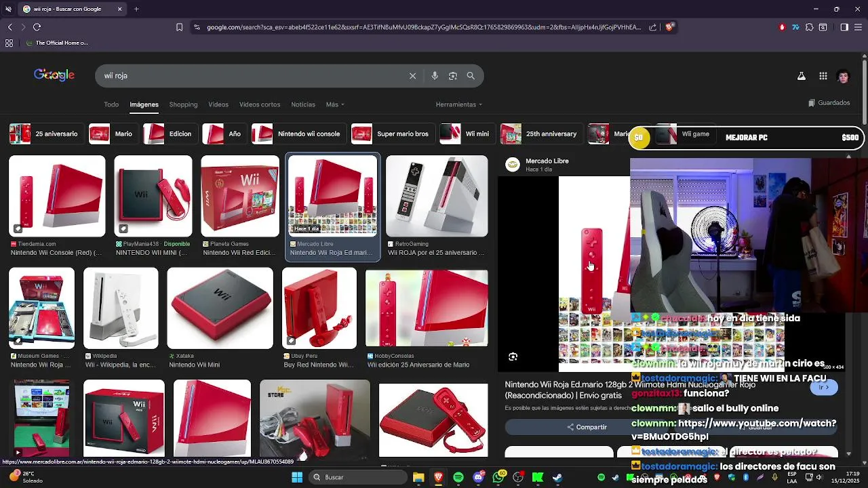Open the HobbyConsolas 25 Aniversario image
The image size is (868, 488).
(427, 308)
